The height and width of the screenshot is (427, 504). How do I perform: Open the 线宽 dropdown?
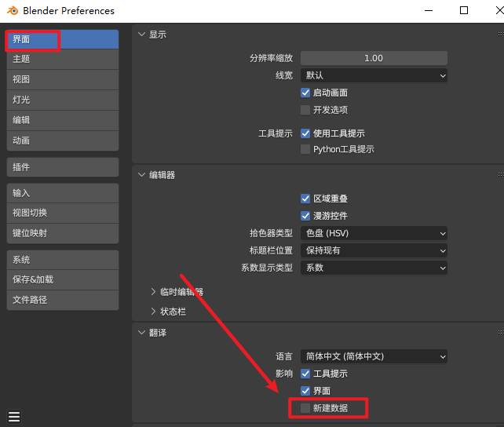pyautogui.click(x=374, y=75)
